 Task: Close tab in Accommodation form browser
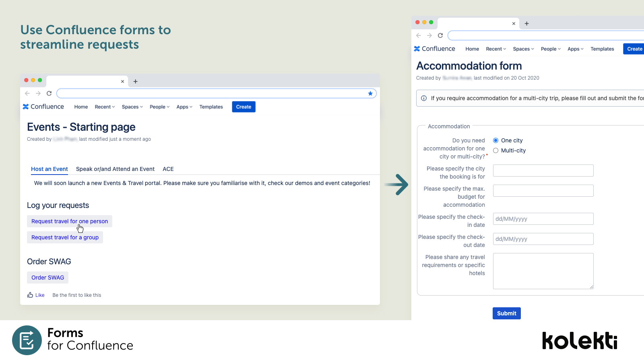pos(514,23)
